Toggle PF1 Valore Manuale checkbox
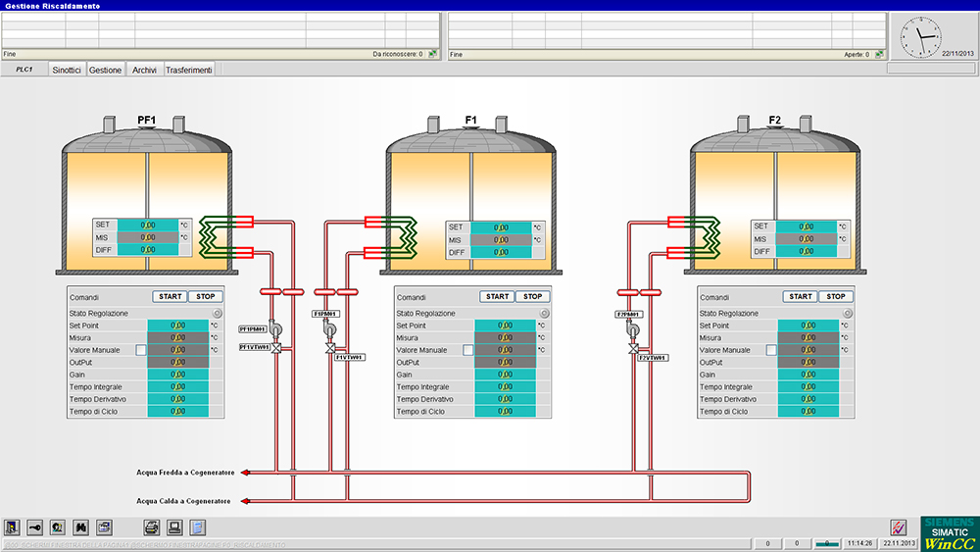 [140, 350]
